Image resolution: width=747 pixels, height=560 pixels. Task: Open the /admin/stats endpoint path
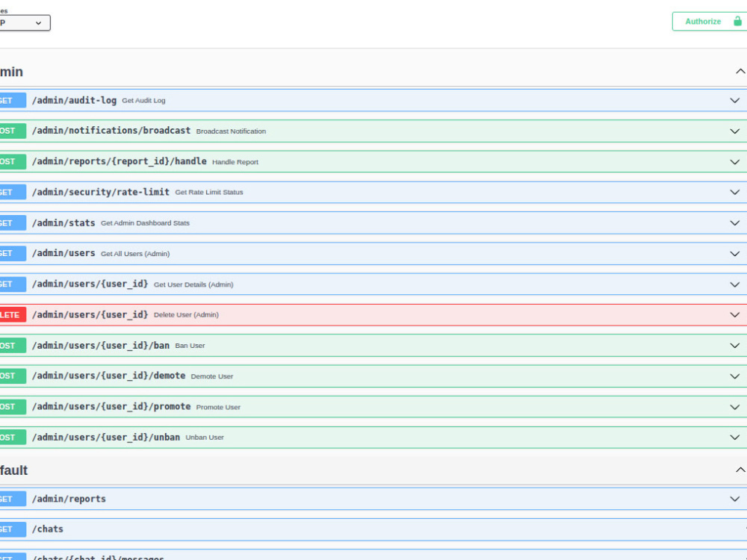tap(63, 223)
